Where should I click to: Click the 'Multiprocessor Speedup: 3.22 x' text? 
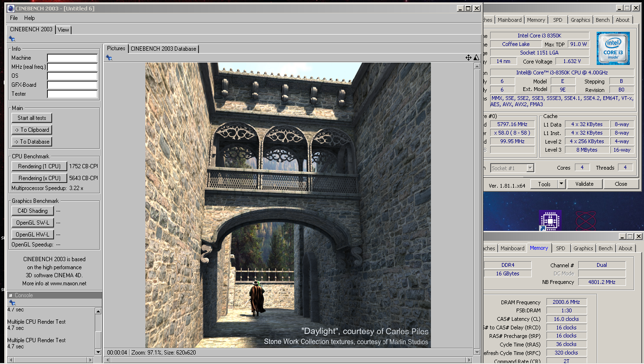[47, 188]
